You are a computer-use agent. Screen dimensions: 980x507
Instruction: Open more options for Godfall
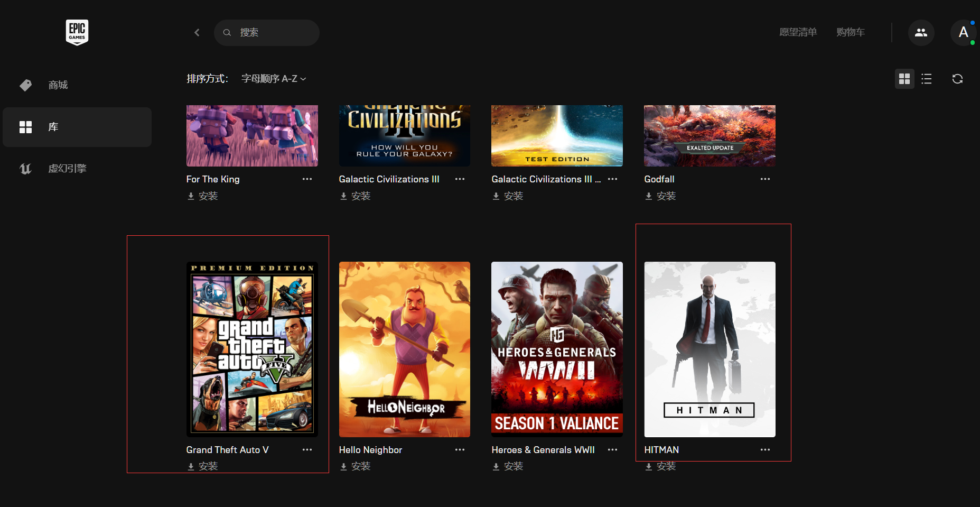tap(765, 179)
